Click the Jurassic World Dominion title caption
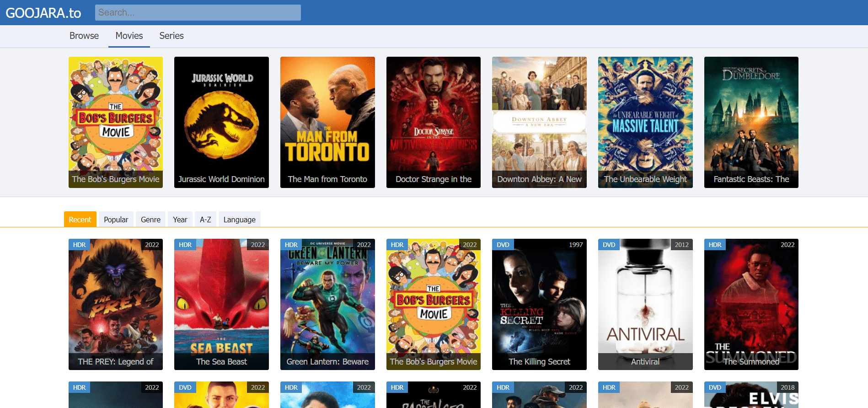This screenshot has width=868, height=408. click(x=221, y=179)
